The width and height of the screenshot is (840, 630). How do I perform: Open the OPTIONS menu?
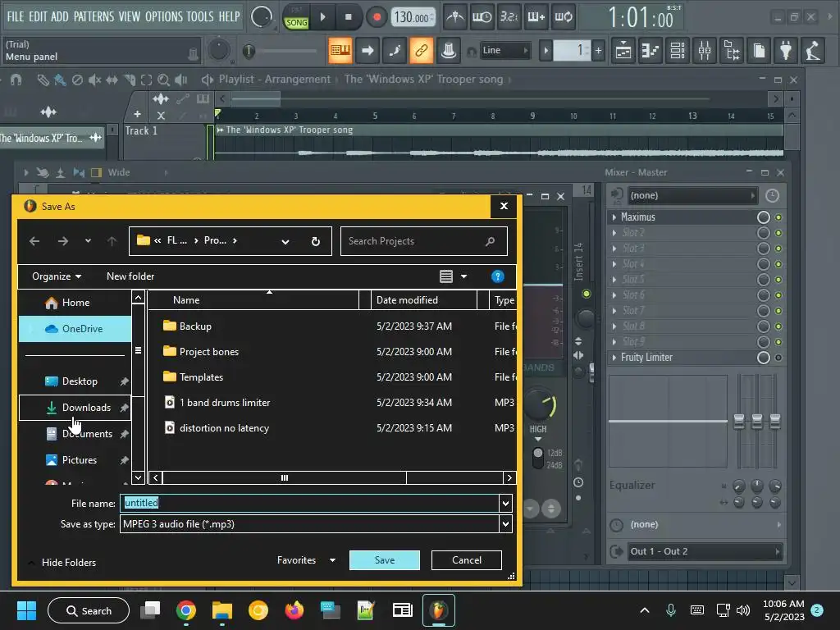click(164, 16)
